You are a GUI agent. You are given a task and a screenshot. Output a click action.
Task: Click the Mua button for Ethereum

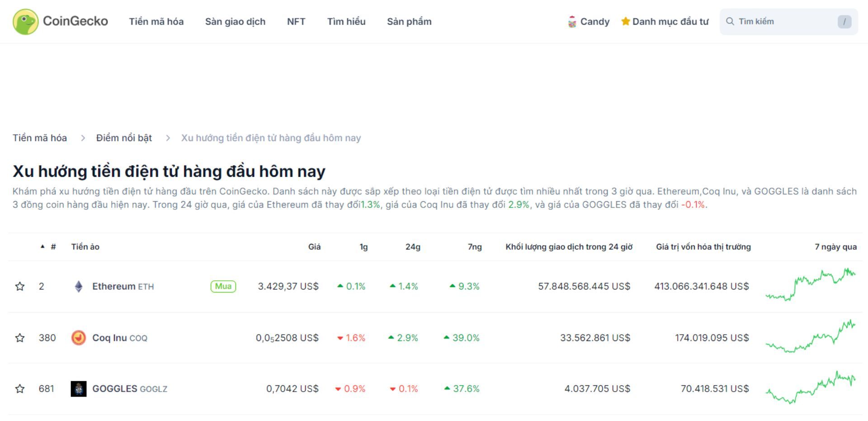pos(223,286)
